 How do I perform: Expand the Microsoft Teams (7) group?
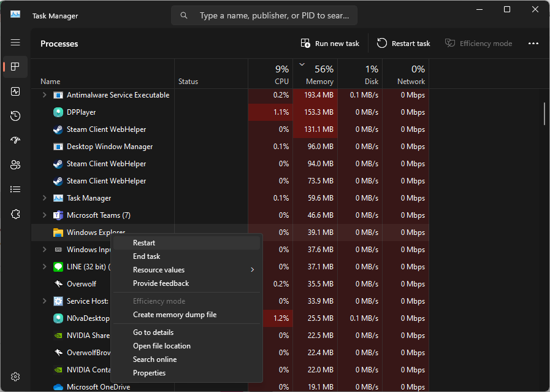[x=44, y=215]
